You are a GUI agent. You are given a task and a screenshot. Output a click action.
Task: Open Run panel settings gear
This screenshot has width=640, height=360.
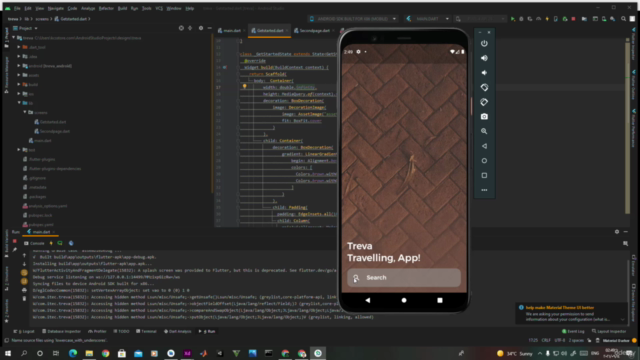[617, 232]
